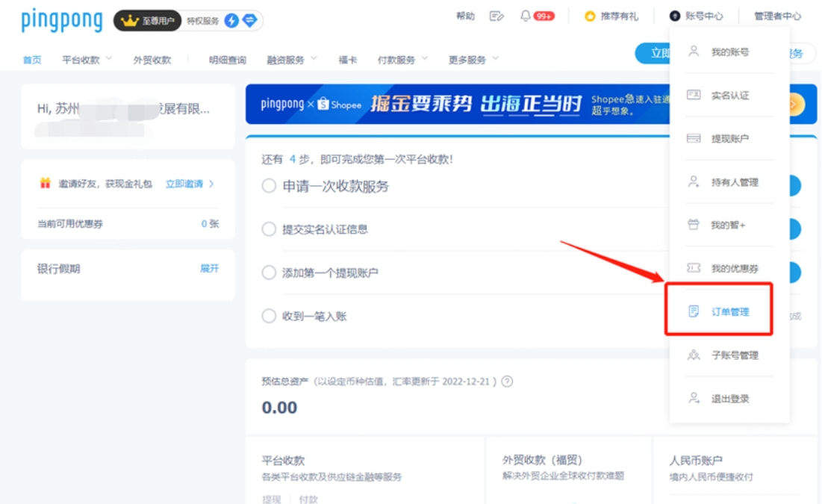Open 订单管理 in the account menu

pyautogui.click(x=729, y=312)
